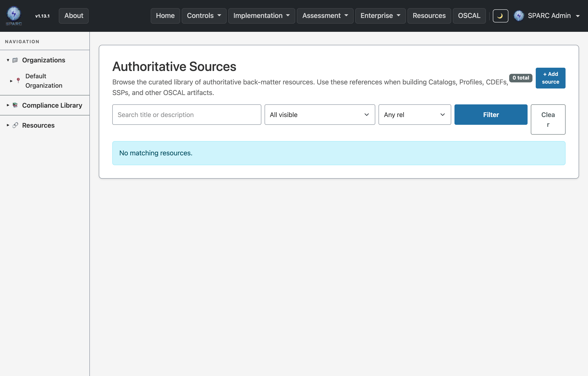Expand the Compliance Library node
Image resolution: width=588 pixels, height=376 pixels.
coord(8,105)
